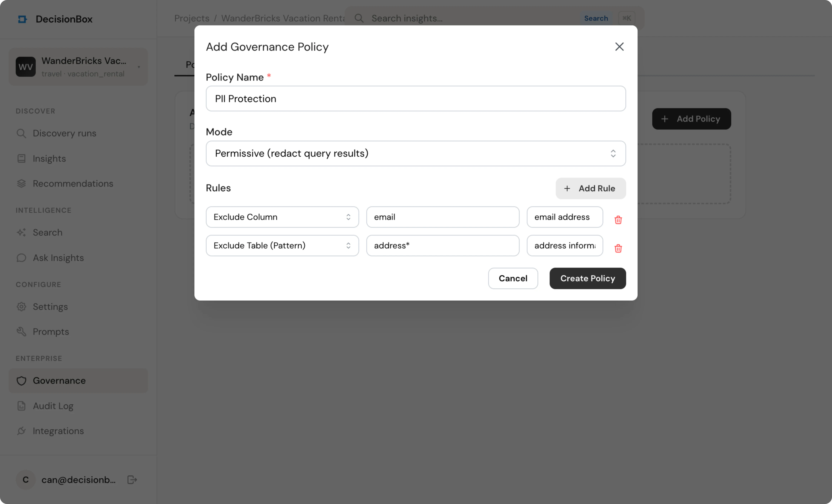Click the Integrations plug icon
832x504 pixels.
(x=22, y=431)
